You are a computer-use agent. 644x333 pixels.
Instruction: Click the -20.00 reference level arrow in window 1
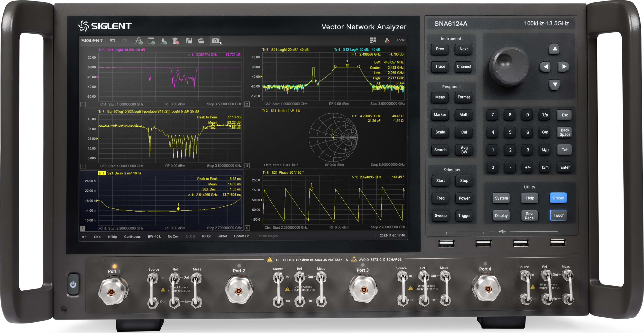coord(97,77)
